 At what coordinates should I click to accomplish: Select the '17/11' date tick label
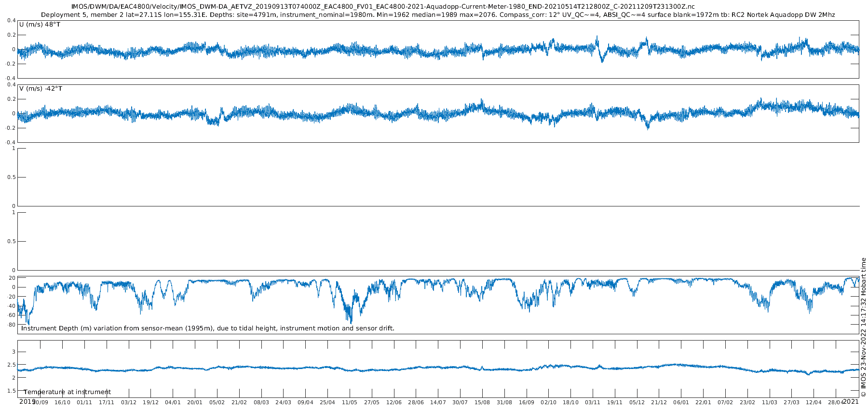107,402
